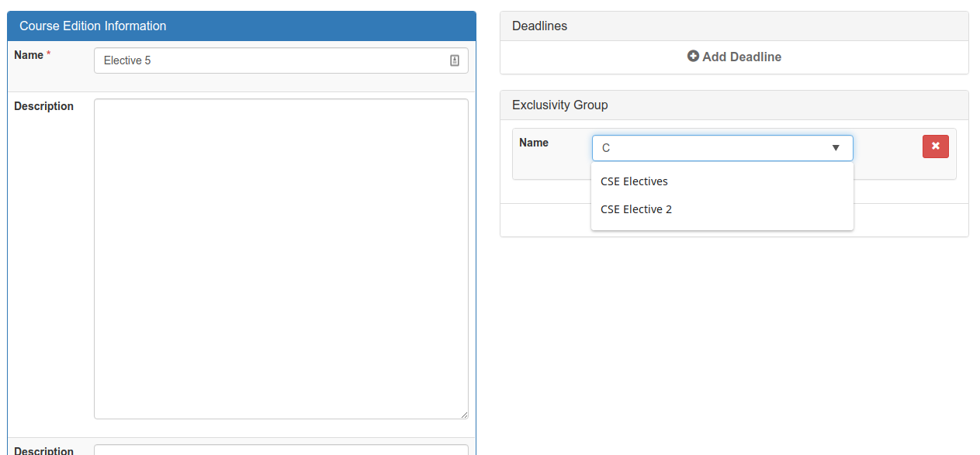This screenshot has width=980, height=455.
Task: Click the red required asterisk beside Name
Action: point(49,54)
